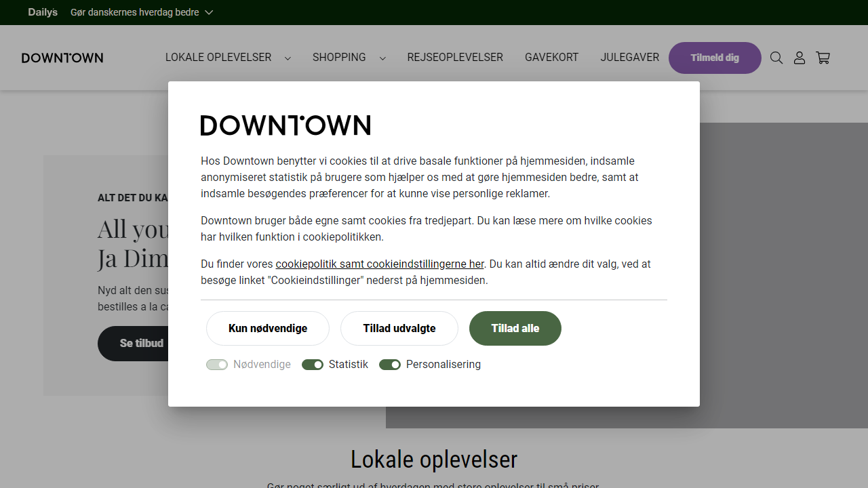The image size is (868, 488).
Task: Disable the Personalisering toggle
Action: coord(390,364)
